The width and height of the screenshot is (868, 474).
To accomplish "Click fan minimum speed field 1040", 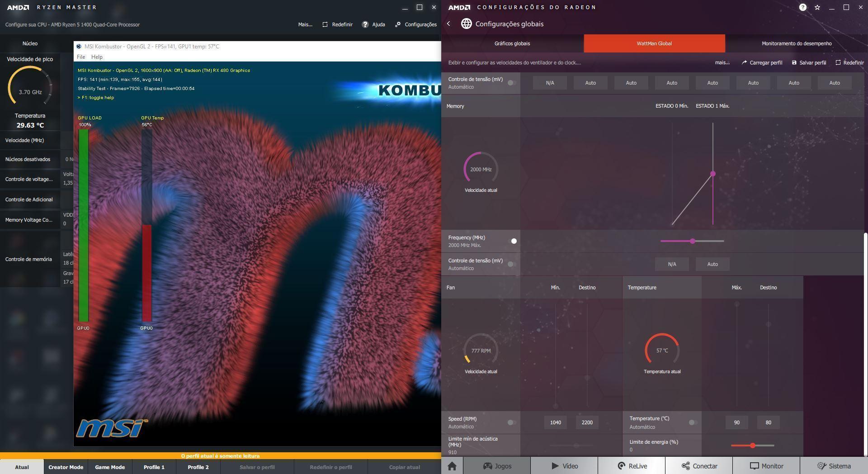I will coord(555,422).
